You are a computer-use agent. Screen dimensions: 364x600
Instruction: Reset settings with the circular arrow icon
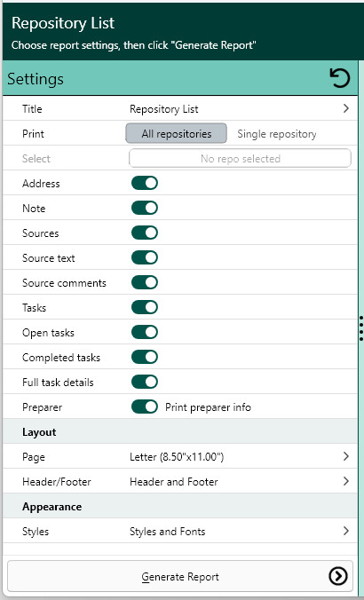339,78
